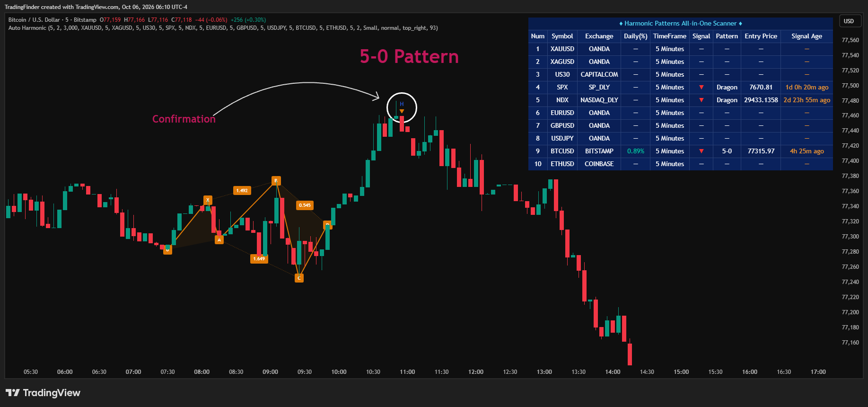Click the 7670.81 entry price cell
868x407 pixels.
tap(761, 87)
